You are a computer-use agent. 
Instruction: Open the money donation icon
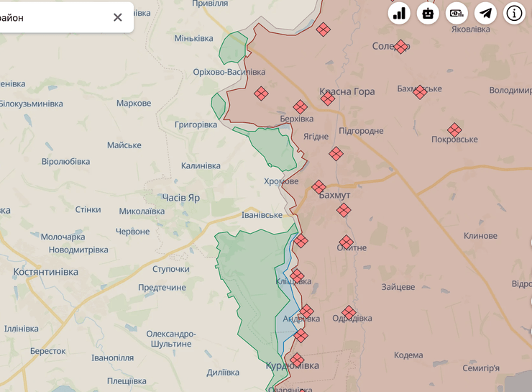pyautogui.click(x=457, y=13)
